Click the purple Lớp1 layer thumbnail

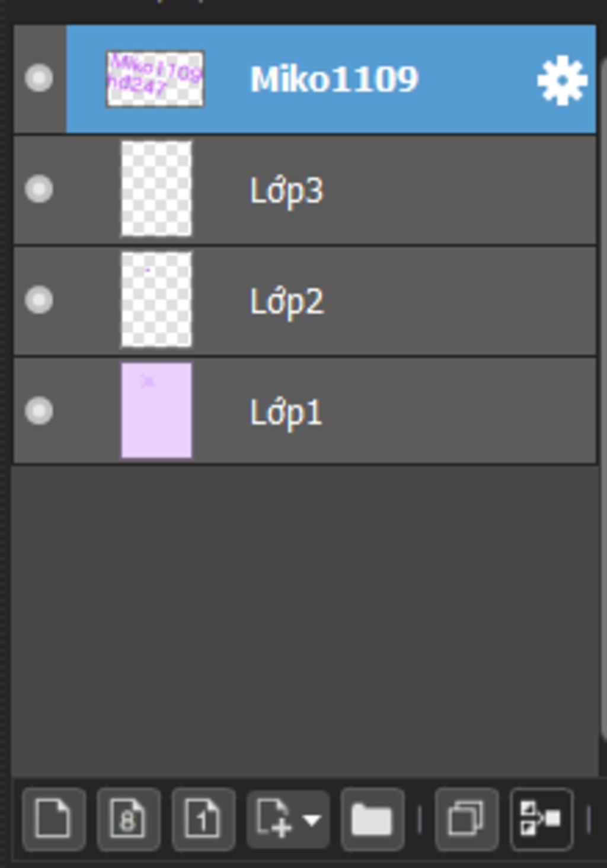coord(156,410)
